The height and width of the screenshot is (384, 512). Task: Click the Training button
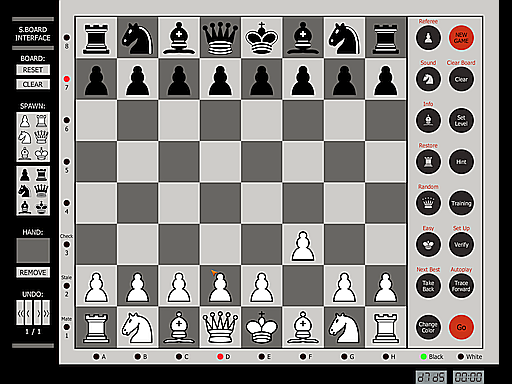point(461,203)
